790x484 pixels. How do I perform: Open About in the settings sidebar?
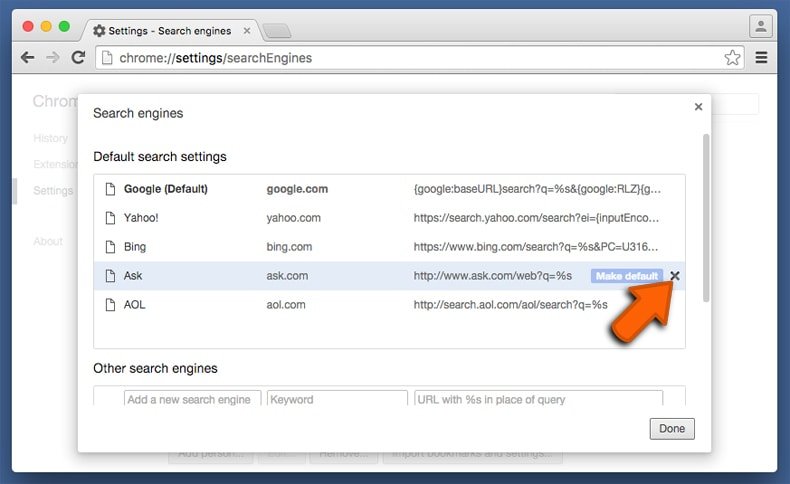[48, 241]
